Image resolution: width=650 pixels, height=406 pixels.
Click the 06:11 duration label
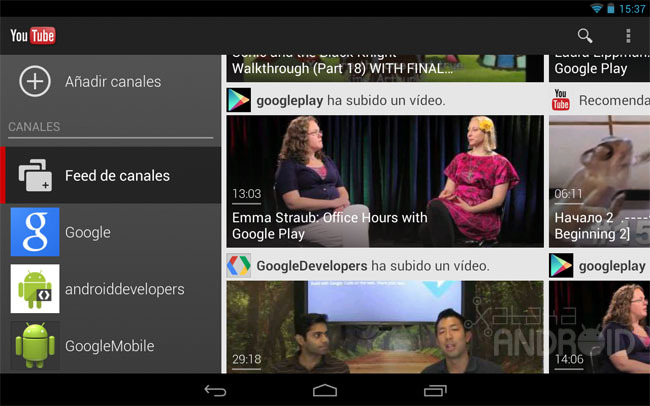tap(568, 194)
